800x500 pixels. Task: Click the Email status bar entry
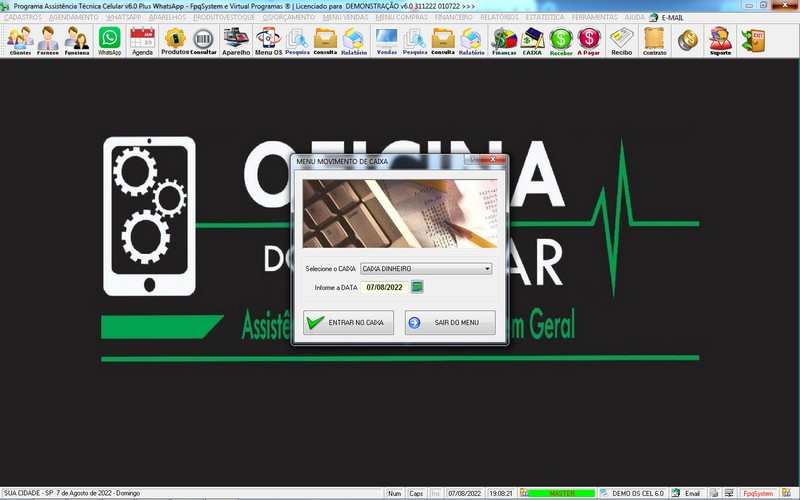pos(692,493)
